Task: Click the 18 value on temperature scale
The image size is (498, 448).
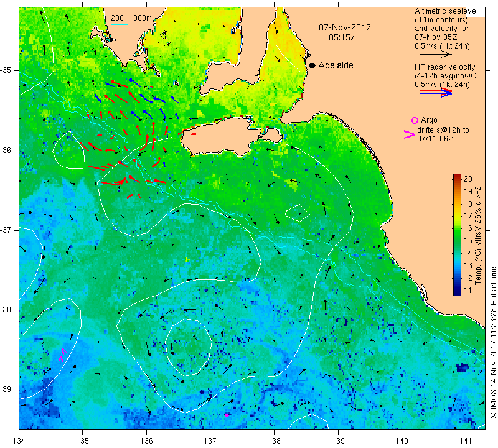Action: coord(468,203)
